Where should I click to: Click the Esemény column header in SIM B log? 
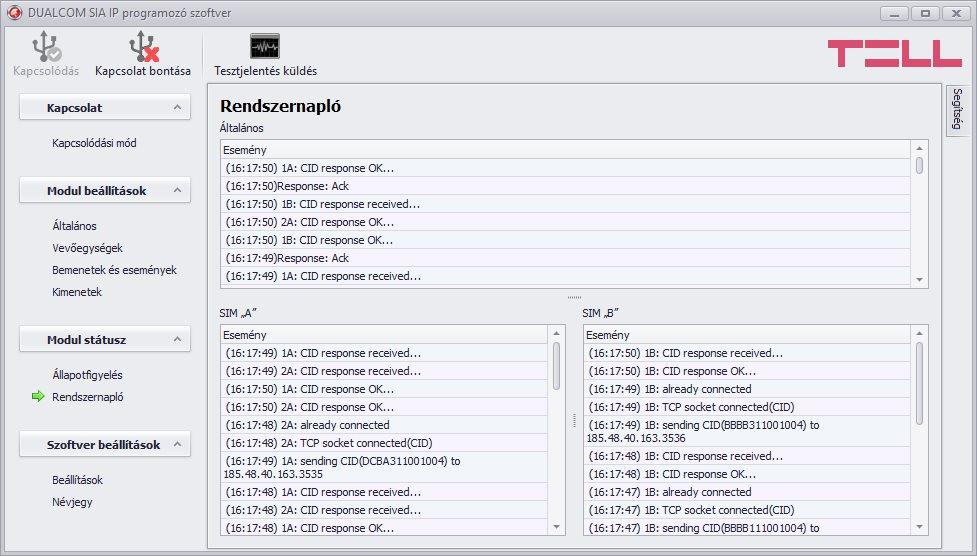point(747,335)
